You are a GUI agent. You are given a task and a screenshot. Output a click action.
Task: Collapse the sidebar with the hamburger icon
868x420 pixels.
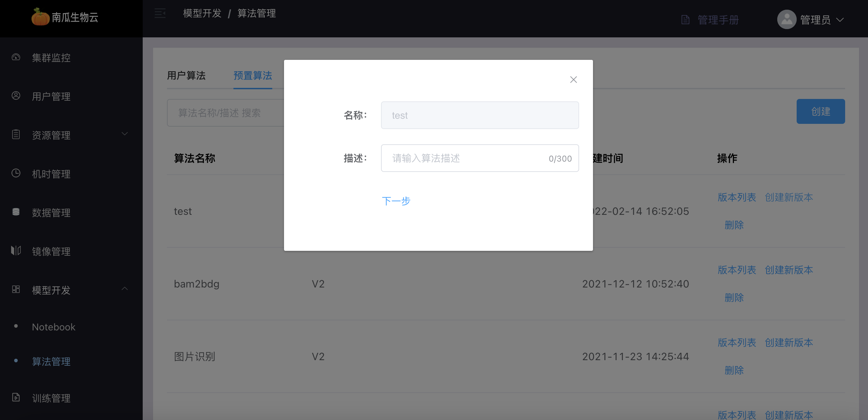tap(160, 13)
